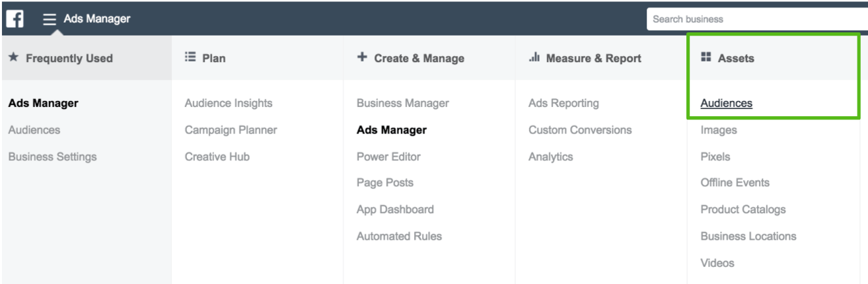The image size is (868, 284).
Task: Open Audience Insights
Action: (229, 103)
